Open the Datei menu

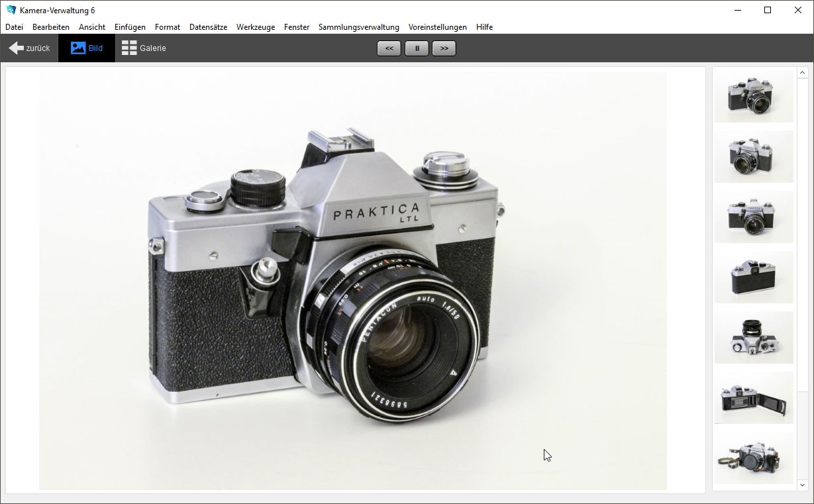pyautogui.click(x=14, y=27)
